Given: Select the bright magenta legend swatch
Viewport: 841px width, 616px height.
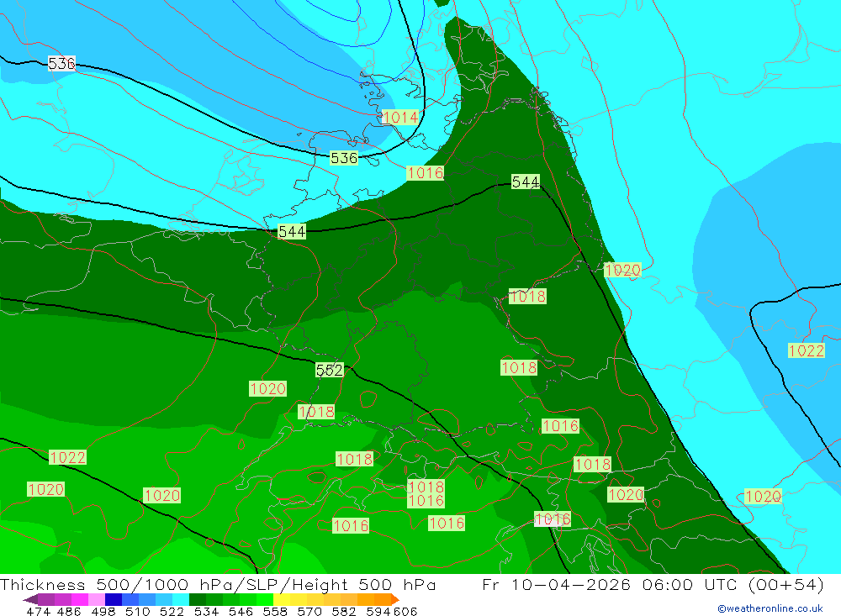Looking at the screenshot, I should (80, 599).
